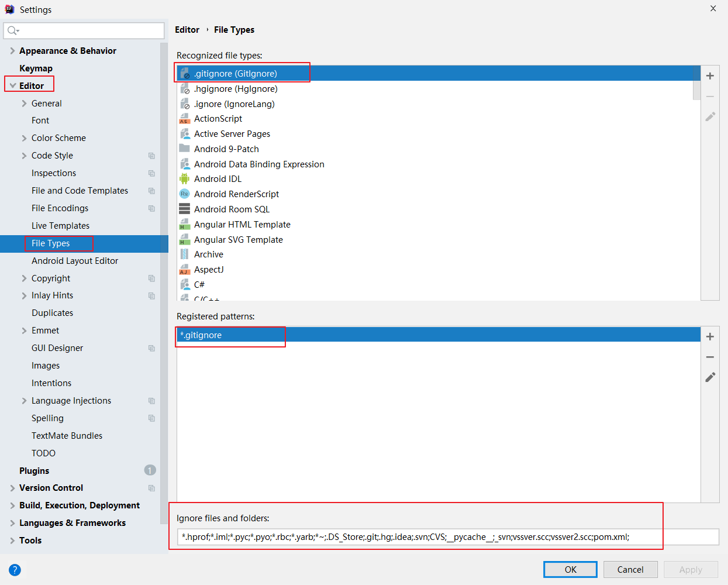Click the Editor breadcrumb
728x585 pixels.
[187, 30]
